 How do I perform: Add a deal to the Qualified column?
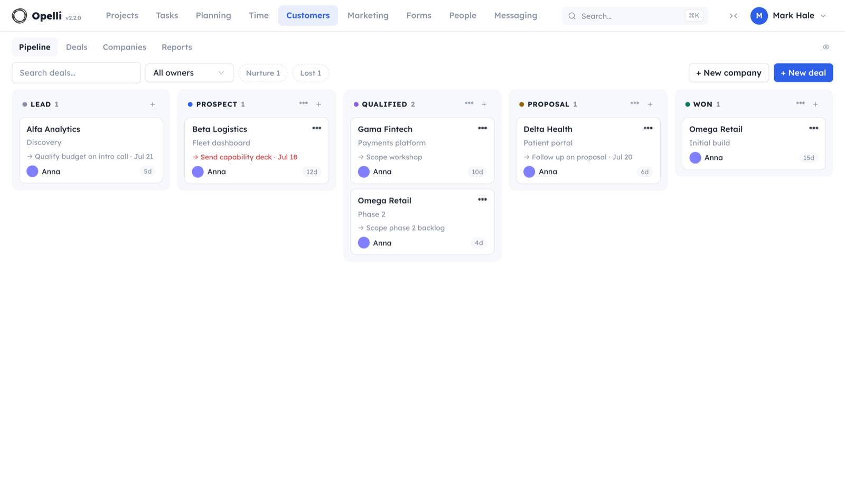[484, 104]
